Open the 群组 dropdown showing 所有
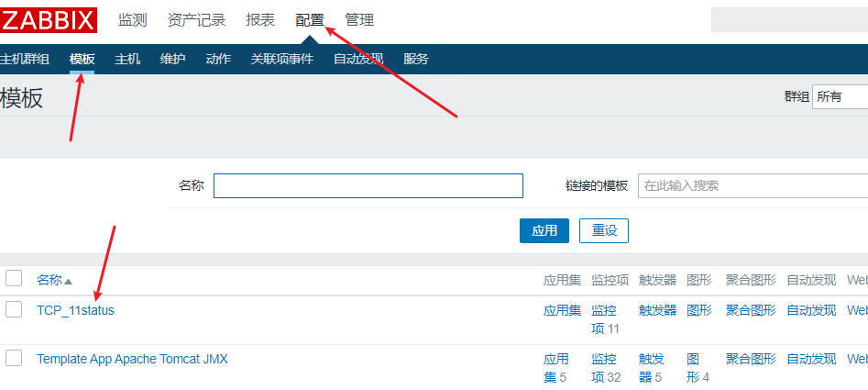The image size is (868, 390). [x=839, y=96]
